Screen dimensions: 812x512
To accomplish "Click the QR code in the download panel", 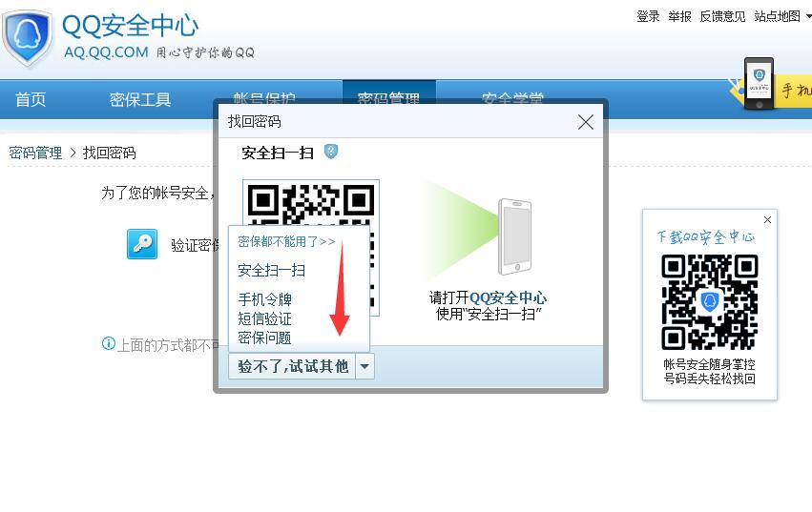I will (710, 302).
